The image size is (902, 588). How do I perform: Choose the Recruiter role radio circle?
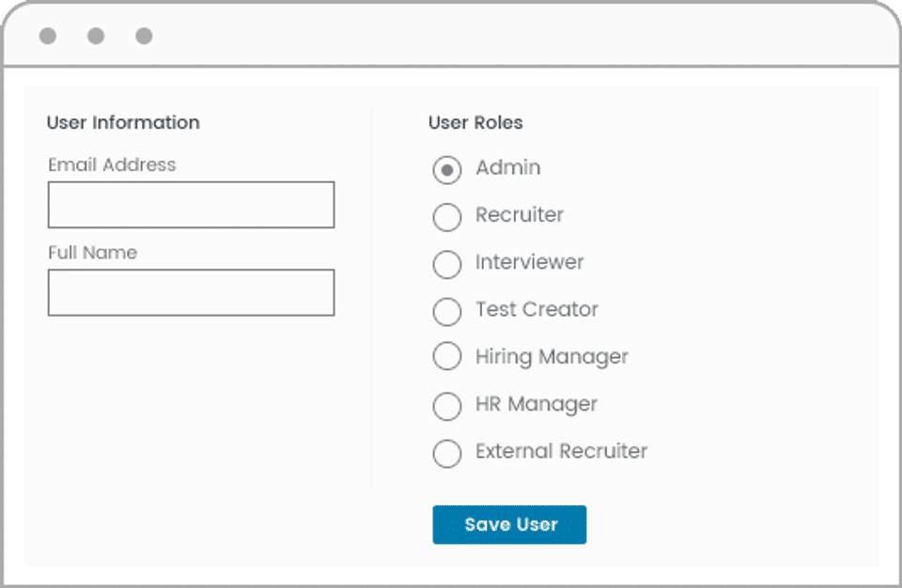447,217
